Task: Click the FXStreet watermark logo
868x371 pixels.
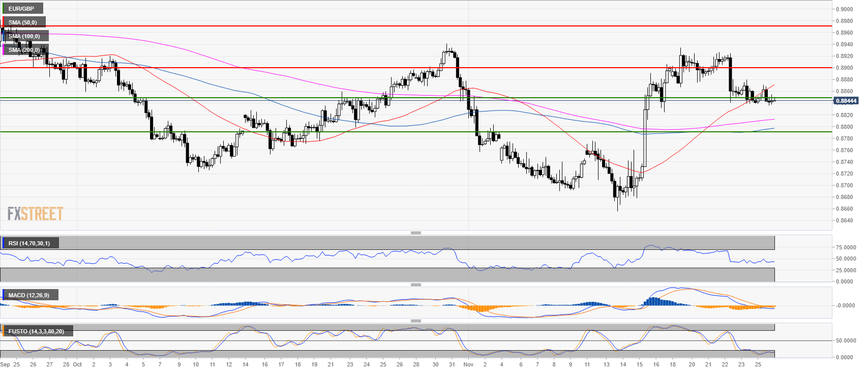Action: pyautogui.click(x=35, y=214)
